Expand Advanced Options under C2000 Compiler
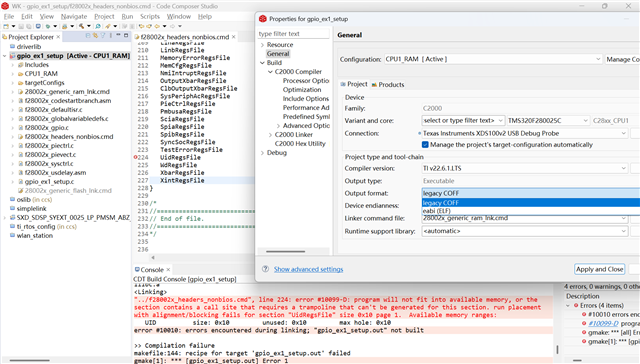This screenshot has height=364, width=640. click(278, 126)
